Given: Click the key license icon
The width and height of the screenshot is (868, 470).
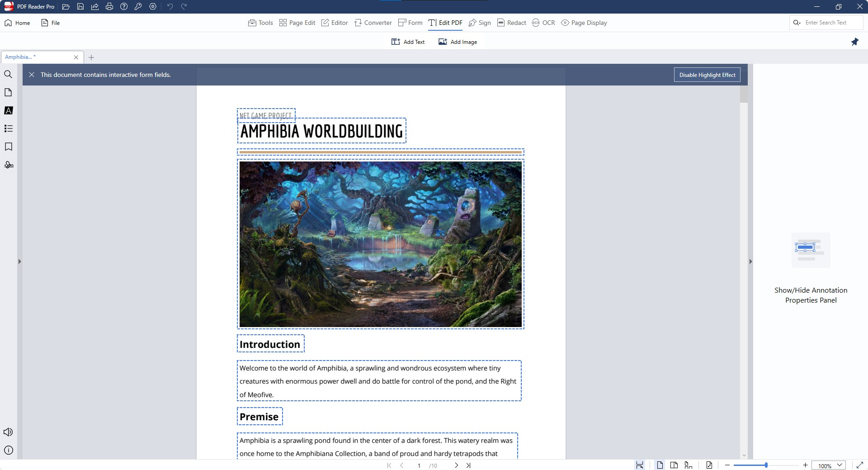Looking at the screenshot, I should click(x=138, y=7).
